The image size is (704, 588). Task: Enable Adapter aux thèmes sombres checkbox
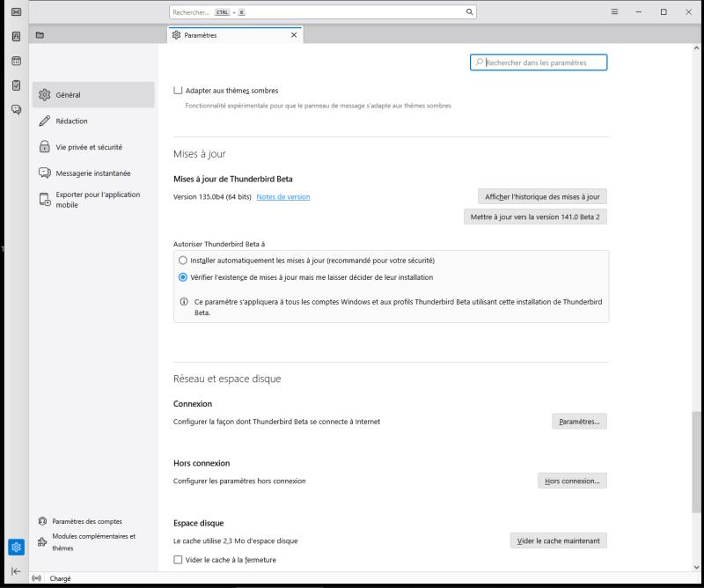[x=178, y=91]
